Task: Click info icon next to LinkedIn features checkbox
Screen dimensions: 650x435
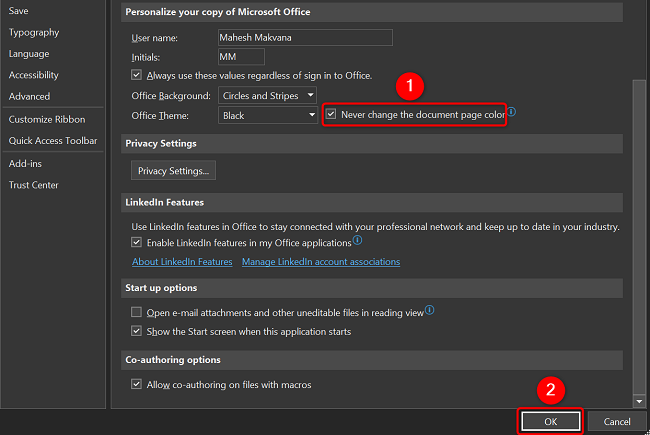Action: tap(357, 241)
